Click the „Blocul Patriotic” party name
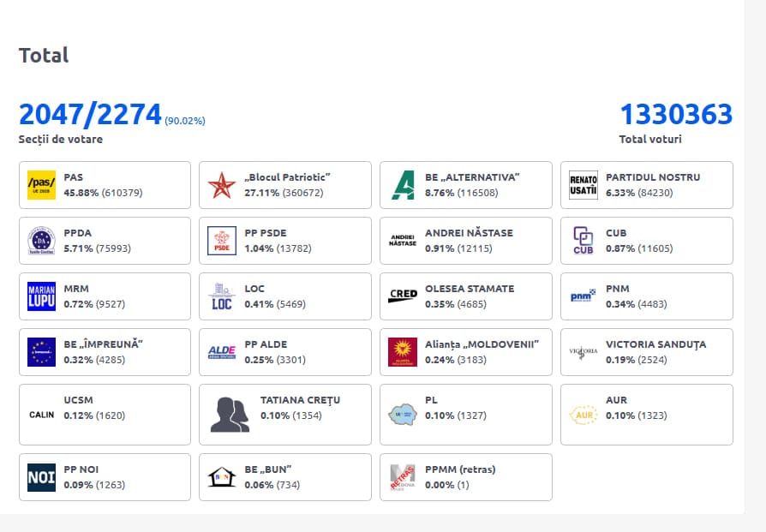The image size is (766, 532). [287, 177]
